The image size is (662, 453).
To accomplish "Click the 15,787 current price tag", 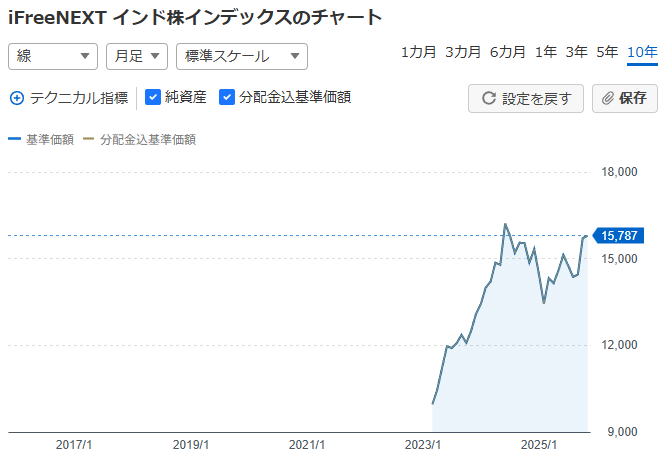I will [620, 236].
